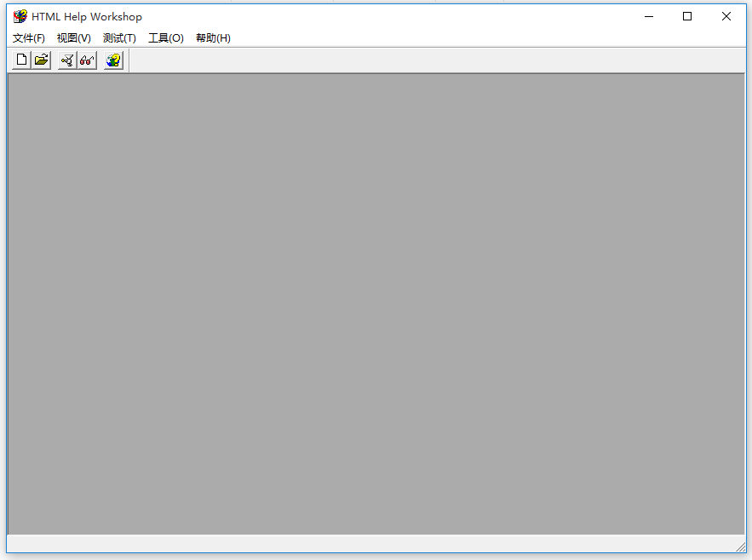This screenshot has width=752, height=560.
Task: Close the HTML Help Workshop window
Action: tap(726, 15)
